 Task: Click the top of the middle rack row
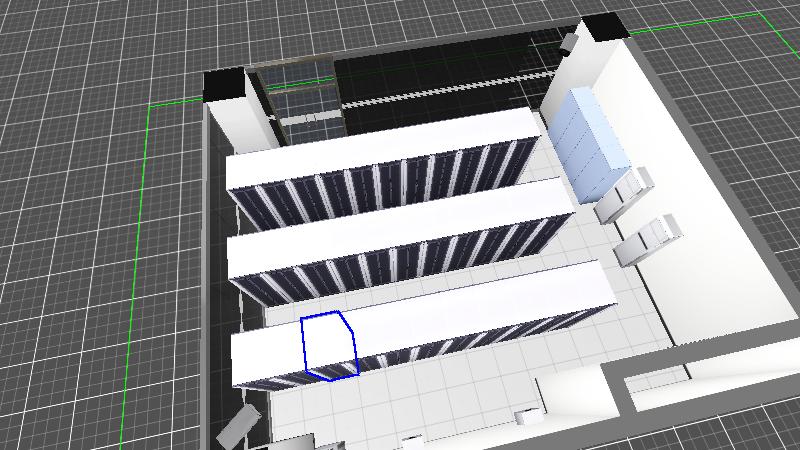point(400,225)
